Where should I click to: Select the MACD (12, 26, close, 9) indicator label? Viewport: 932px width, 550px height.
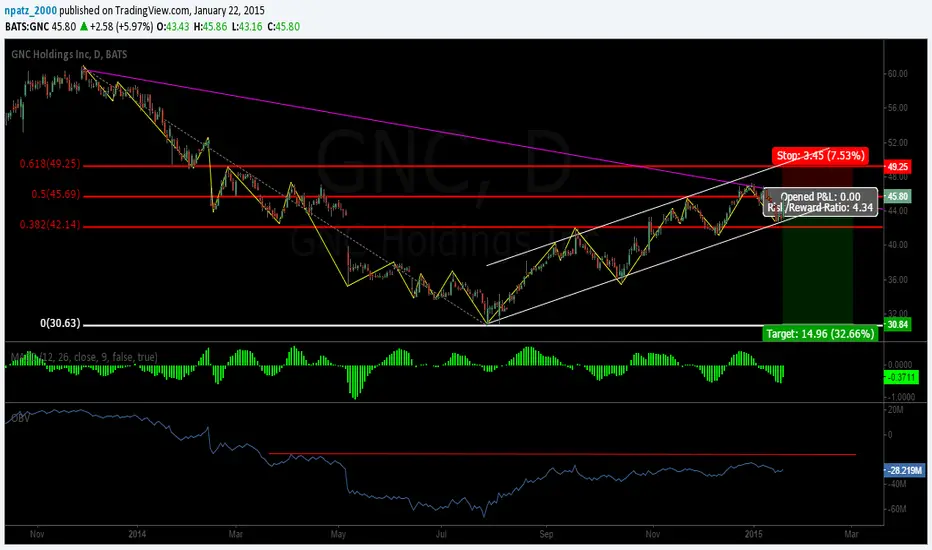click(84, 357)
